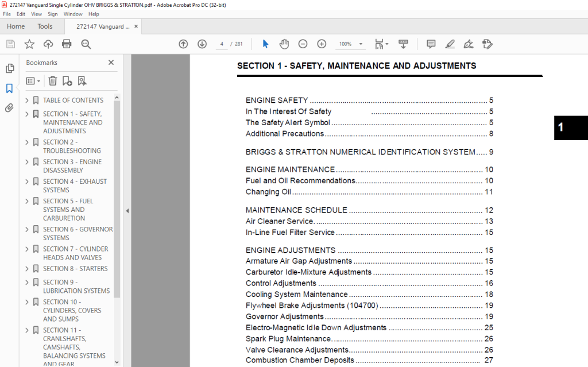Open the Fill and Sign tool
The height and width of the screenshot is (367, 588).
[469, 44]
